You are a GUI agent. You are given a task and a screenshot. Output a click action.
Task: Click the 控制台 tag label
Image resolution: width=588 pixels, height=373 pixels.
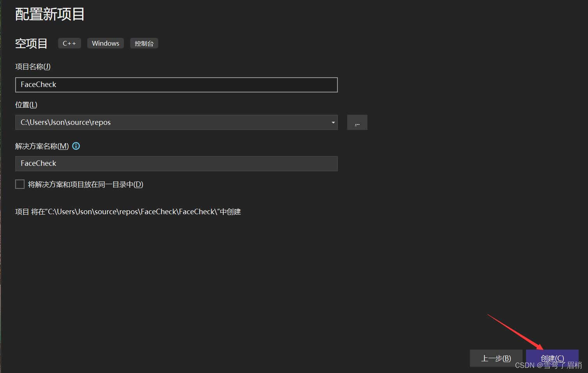pos(144,43)
